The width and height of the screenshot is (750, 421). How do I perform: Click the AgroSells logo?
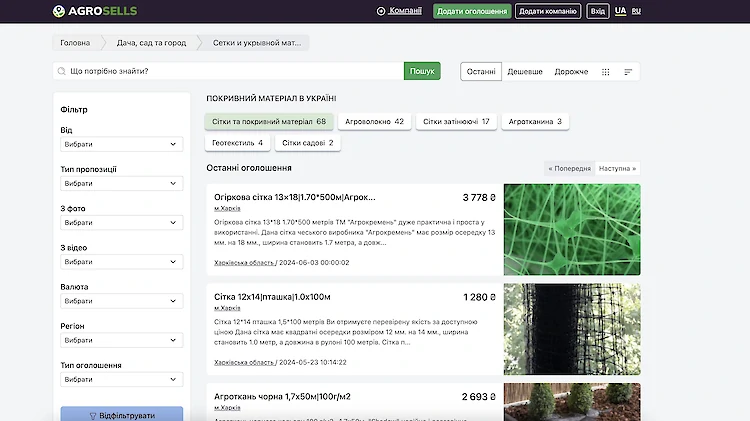[95, 11]
